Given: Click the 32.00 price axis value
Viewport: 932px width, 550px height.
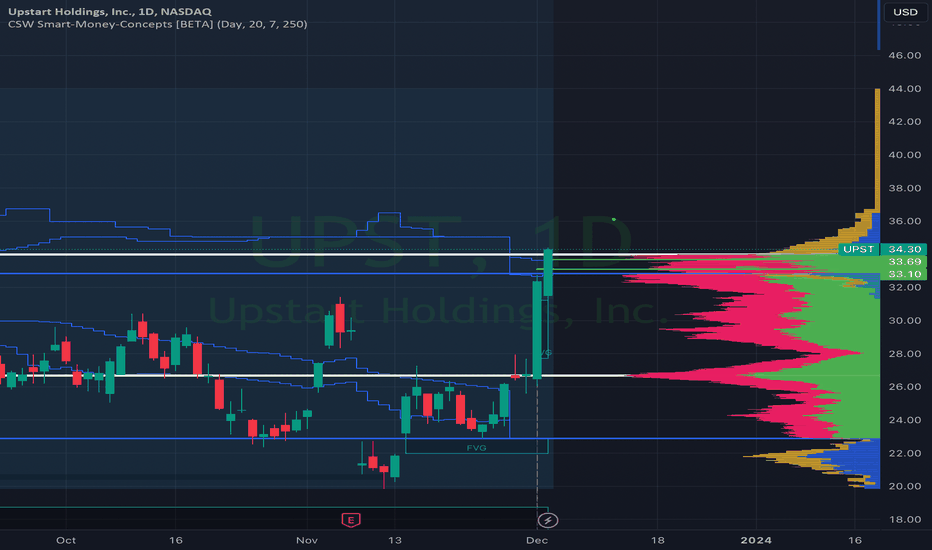Looking at the screenshot, I should point(904,287).
